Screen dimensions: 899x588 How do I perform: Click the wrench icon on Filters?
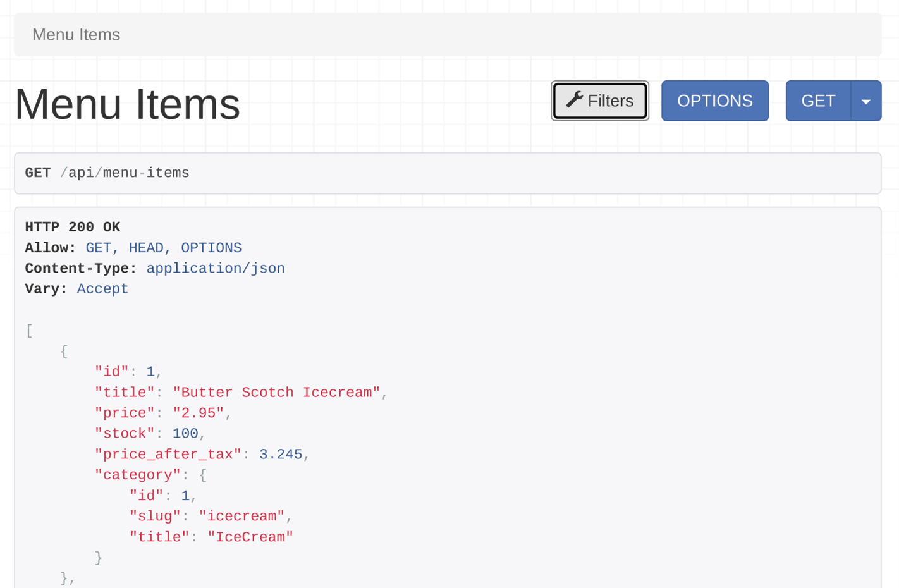coord(574,100)
